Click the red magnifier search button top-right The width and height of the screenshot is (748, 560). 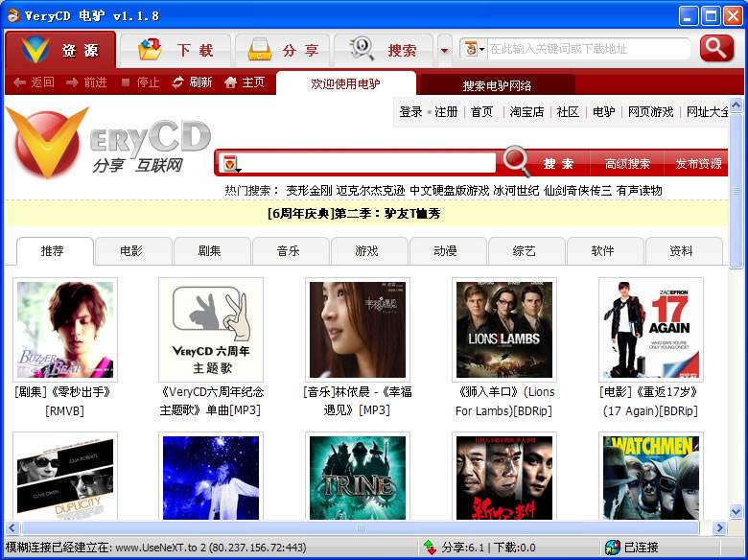716,48
